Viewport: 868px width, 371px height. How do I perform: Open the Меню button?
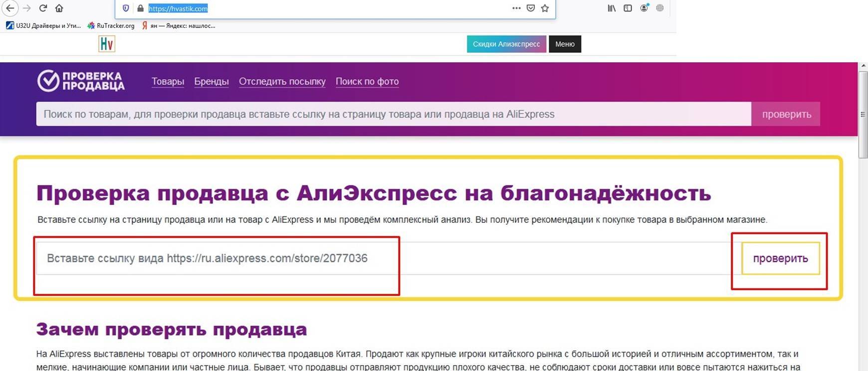click(x=565, y=44)
